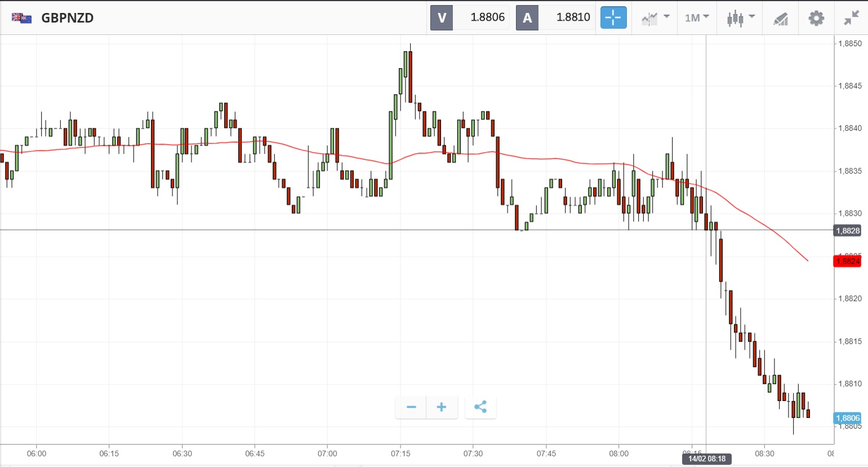This screenshot has height=467, width=868.
Task: Expand the candlestick chart type menu
Action: (740, 18)
